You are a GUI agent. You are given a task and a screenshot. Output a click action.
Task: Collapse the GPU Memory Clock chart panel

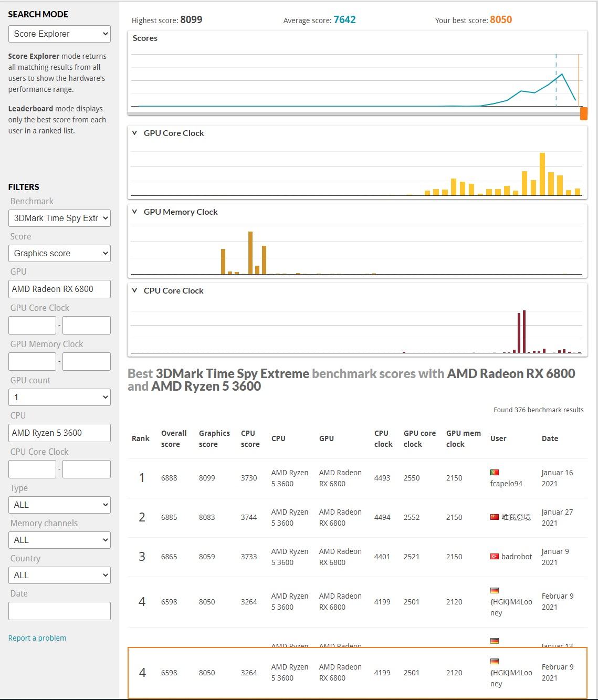tap(134, 212)
